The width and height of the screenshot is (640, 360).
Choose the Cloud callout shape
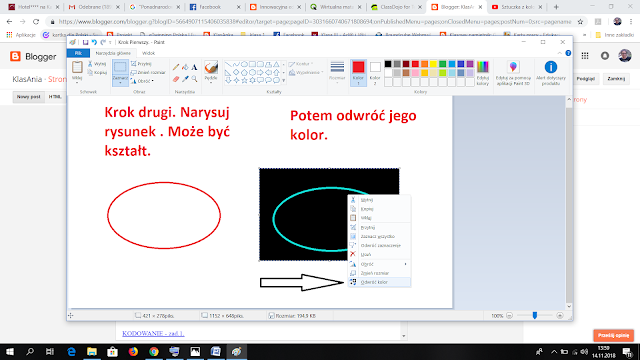[x=276, y=80]
